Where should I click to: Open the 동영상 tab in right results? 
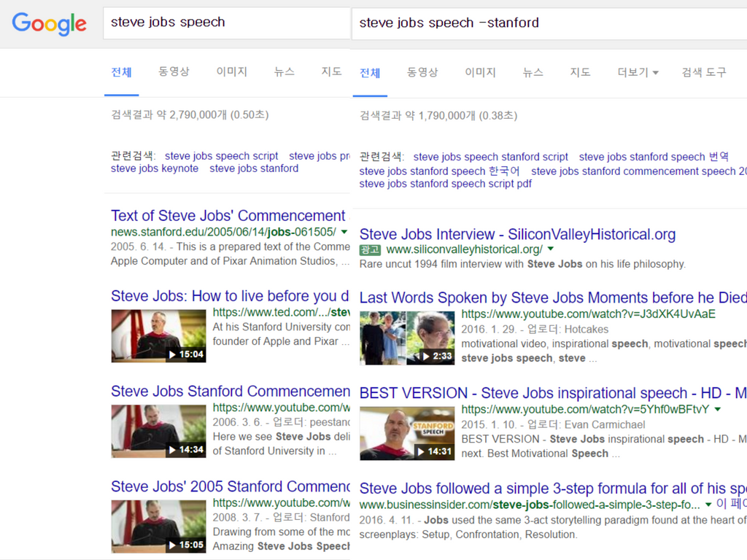click(x=422, y=72)
